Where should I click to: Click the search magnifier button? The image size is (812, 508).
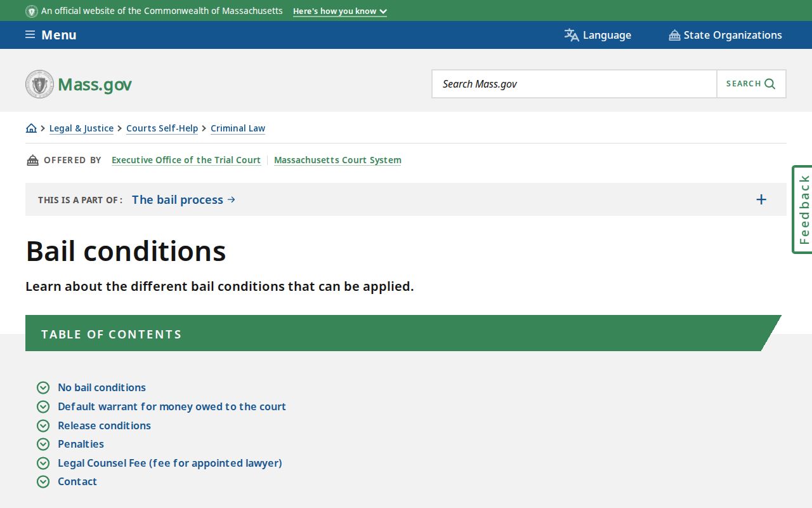pos(751,84)
